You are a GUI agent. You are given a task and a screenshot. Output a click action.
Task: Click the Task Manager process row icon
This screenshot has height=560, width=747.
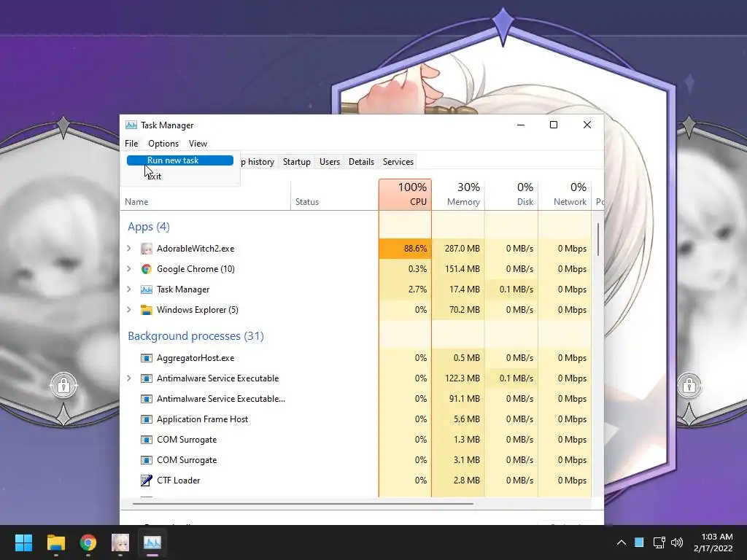[146, 289]
